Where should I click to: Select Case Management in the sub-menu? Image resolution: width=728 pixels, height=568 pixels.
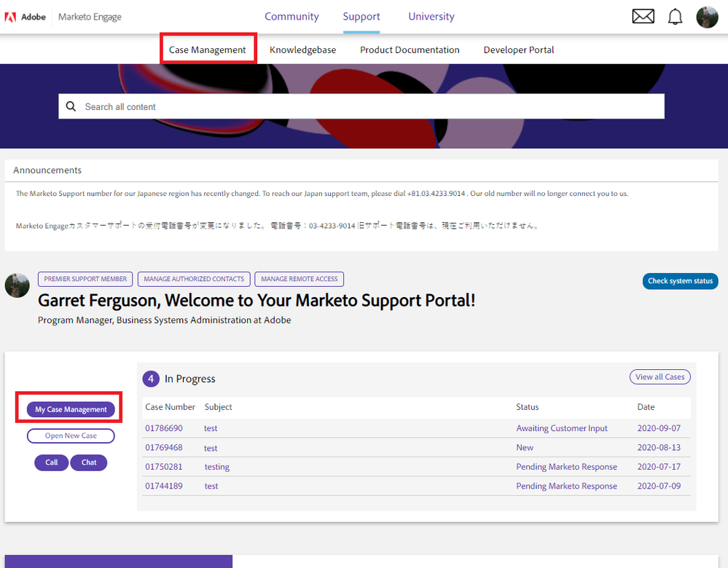click(208, 50)
